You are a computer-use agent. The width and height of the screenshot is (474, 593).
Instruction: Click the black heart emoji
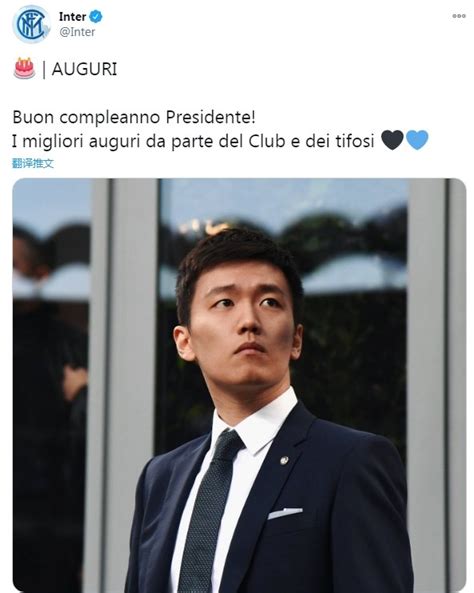click(392, 140)
